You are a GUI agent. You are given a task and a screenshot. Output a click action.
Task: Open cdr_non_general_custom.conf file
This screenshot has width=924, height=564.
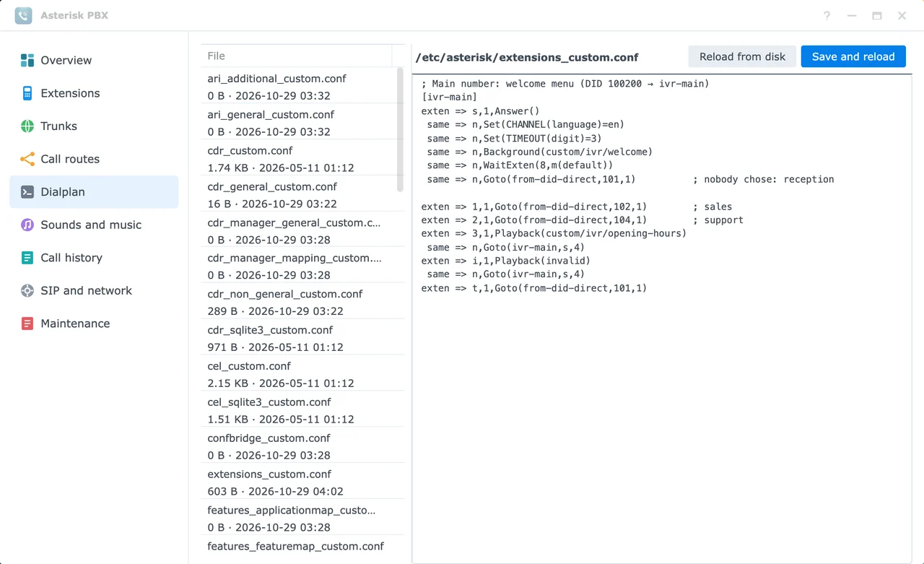[x=302, y=303]
